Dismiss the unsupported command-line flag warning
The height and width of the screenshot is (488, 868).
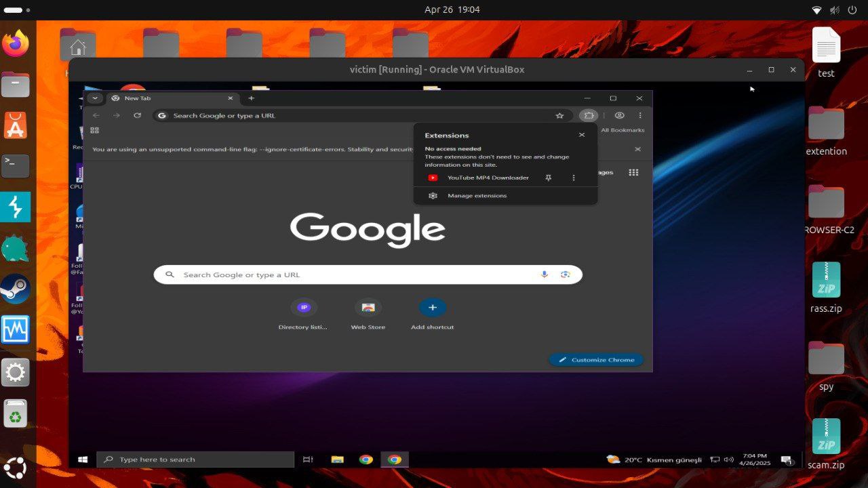tap(637, 149)
